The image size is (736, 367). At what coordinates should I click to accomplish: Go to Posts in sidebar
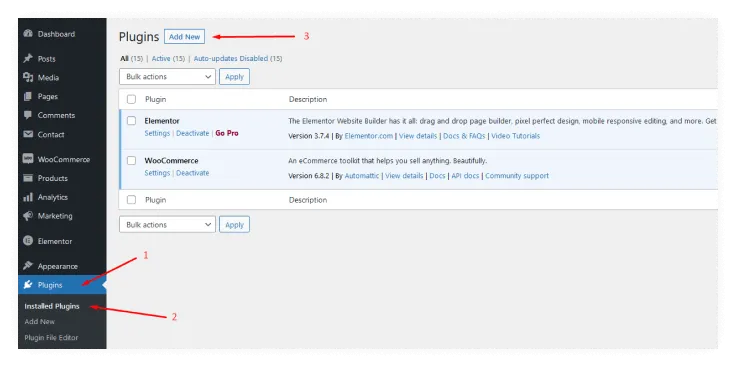[x=46, y=59]
